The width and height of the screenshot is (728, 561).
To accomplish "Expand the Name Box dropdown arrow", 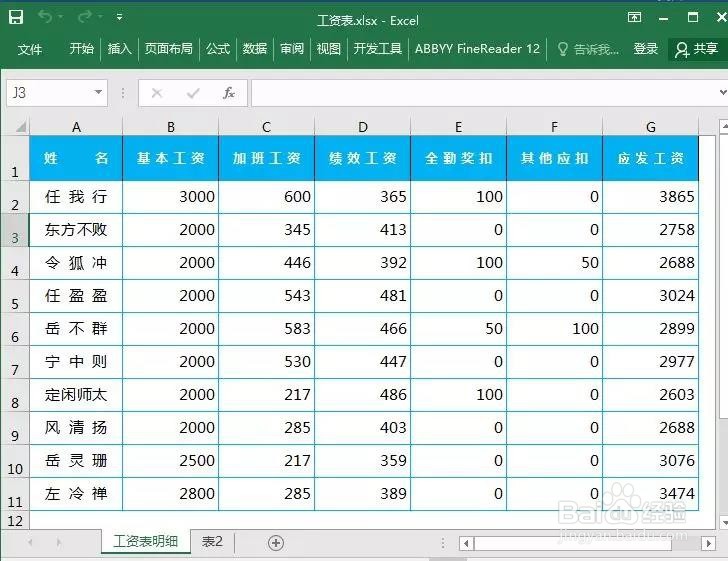I will tap(98, 92).
